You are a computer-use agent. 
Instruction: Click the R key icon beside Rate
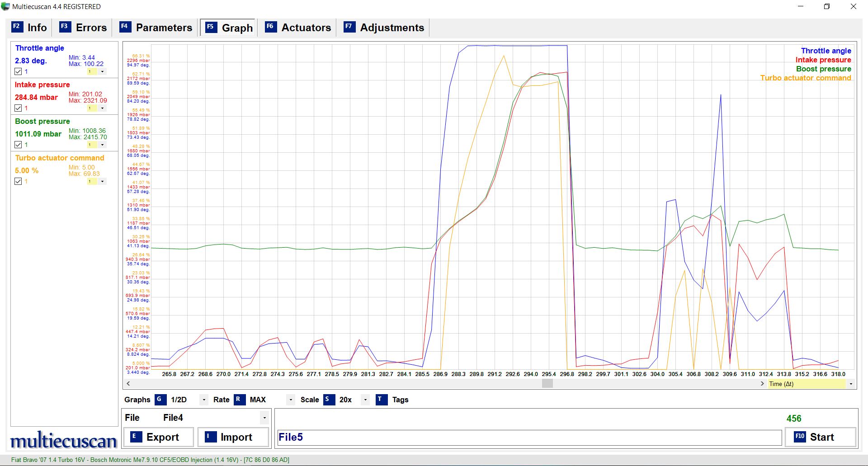[239, 400]
